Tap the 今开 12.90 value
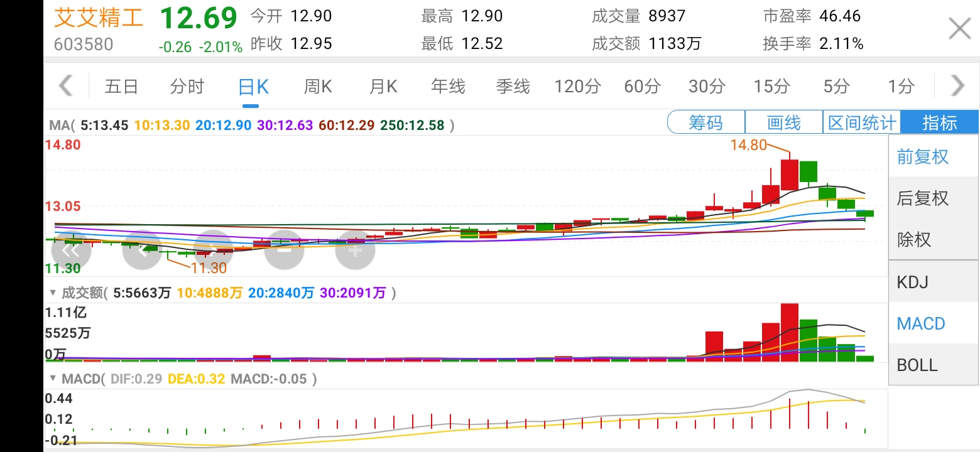 click(x=311, y=16)
